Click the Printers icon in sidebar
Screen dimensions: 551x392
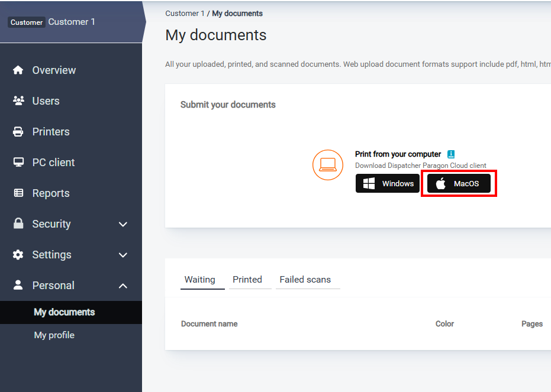[18, 132]
